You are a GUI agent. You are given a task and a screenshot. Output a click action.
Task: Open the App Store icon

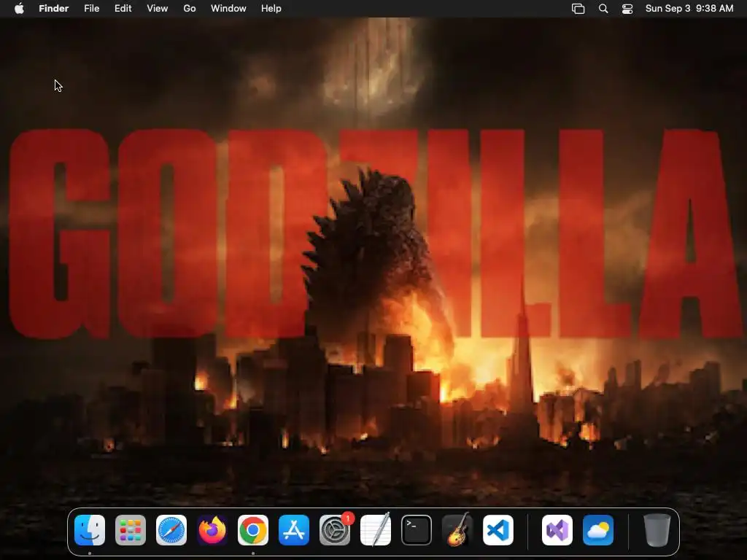294,530
